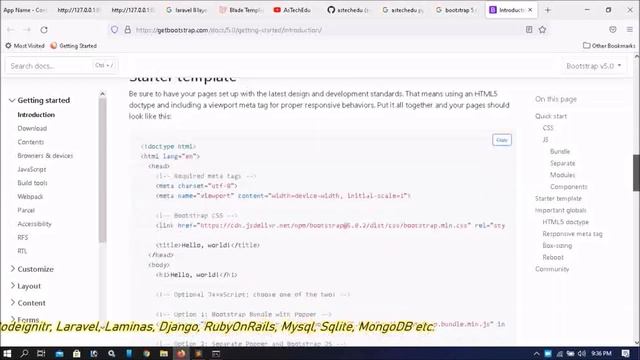Open RFS sidebar link
640x360 pixels.
(x=23, y=237)
